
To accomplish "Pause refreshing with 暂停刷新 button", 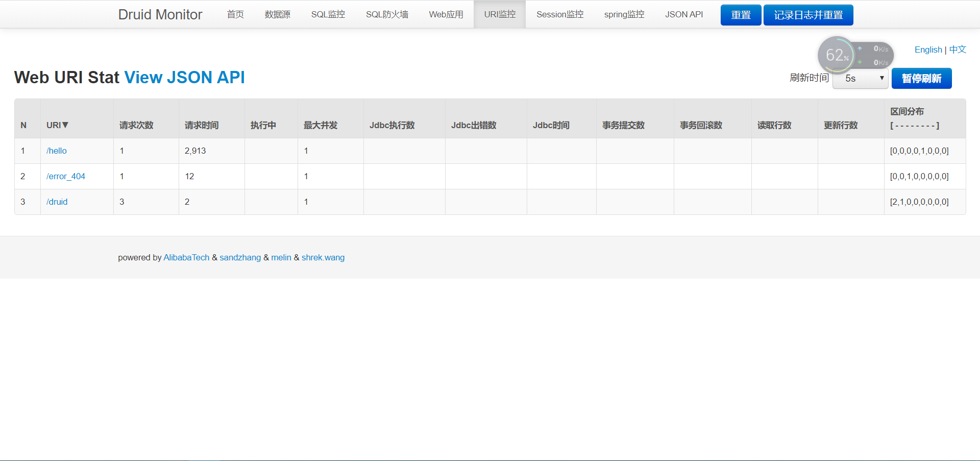I will [x=922, y=78].
